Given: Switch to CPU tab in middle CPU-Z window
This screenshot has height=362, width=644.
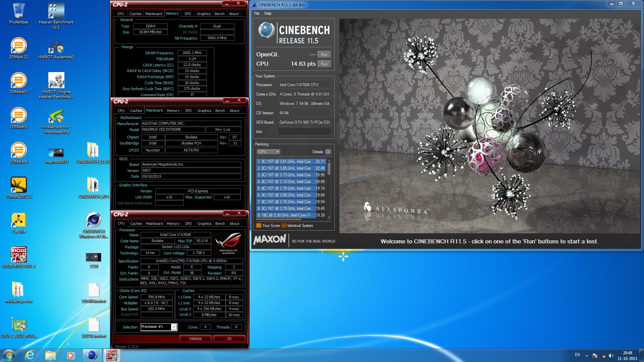Looking at the screenshot, I should point(121,111).
